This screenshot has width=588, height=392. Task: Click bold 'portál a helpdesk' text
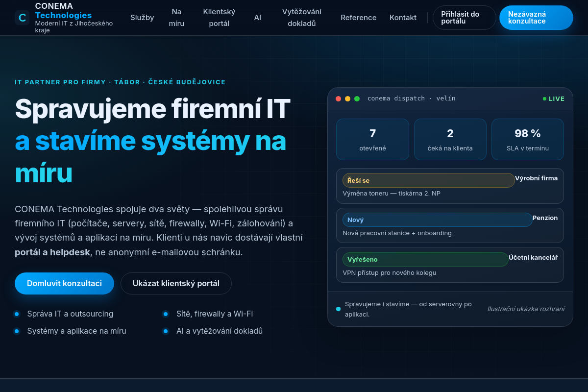(x=52, y=252)
